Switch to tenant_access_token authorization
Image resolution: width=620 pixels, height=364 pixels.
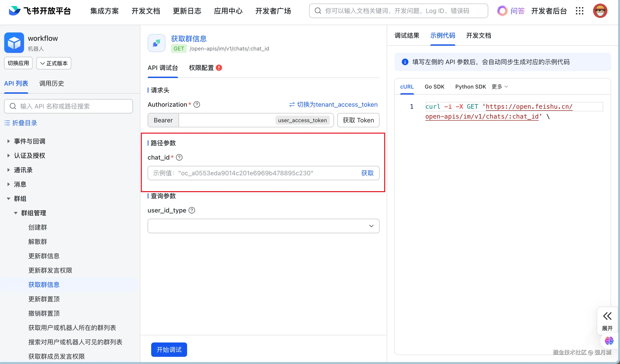point(333,105)
